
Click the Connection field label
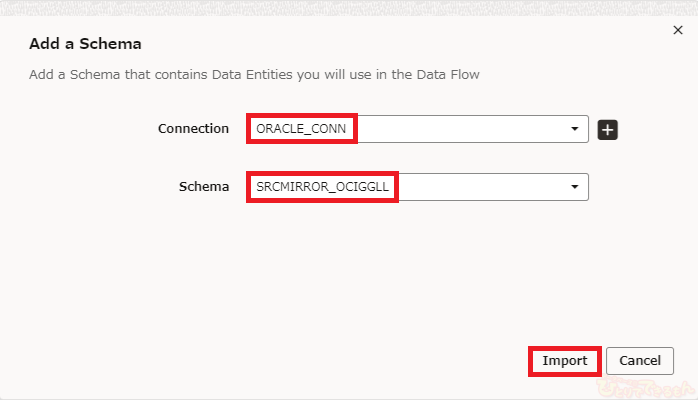coord(193,129)
